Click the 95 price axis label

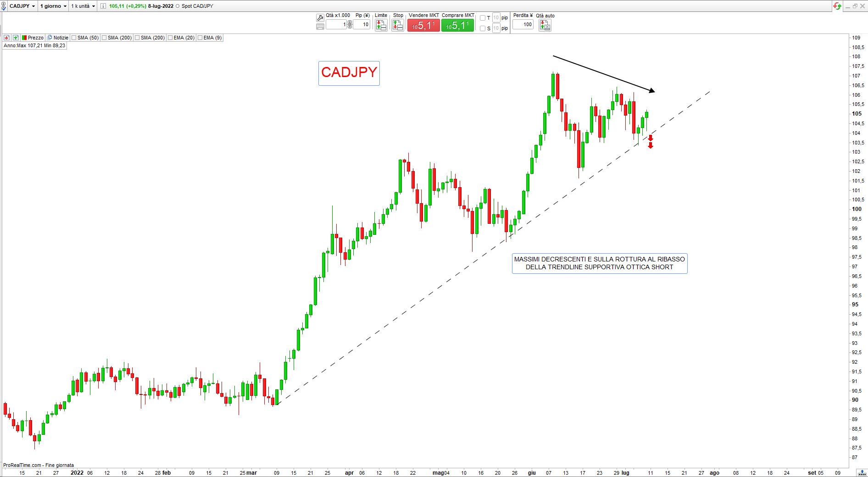point(855,305)
